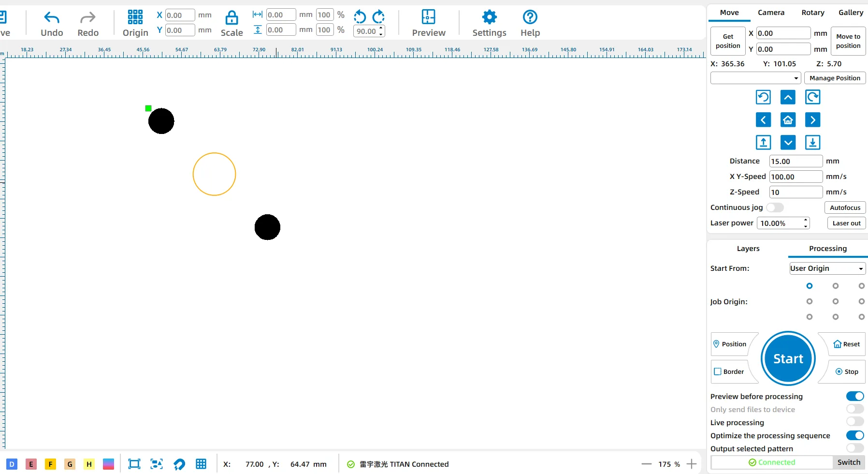Image resolution: width=868 pixels, height=474 pixels.
Task: Switch to the Camera tab
Action: [771, 13]
